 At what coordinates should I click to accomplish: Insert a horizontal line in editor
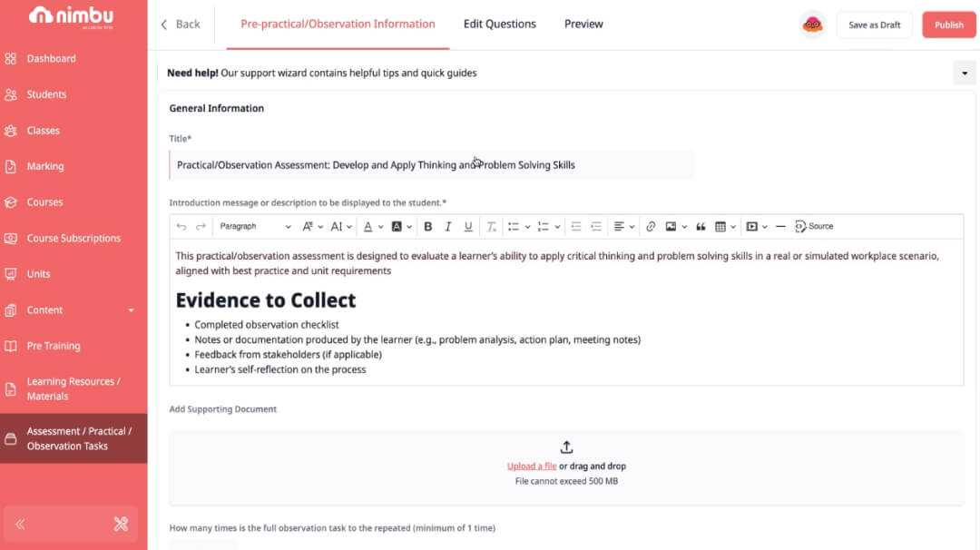click(x=780, y=227)
